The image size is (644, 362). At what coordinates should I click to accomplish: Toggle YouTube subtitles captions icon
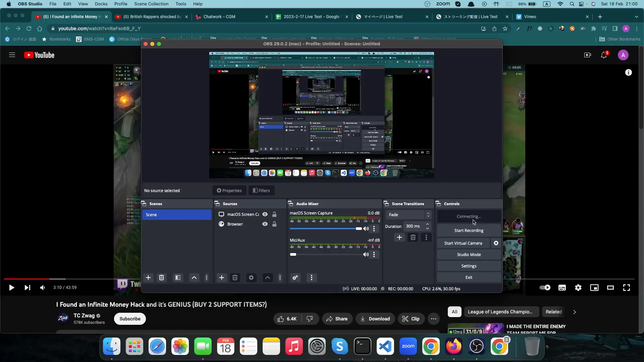click(562, 288)
